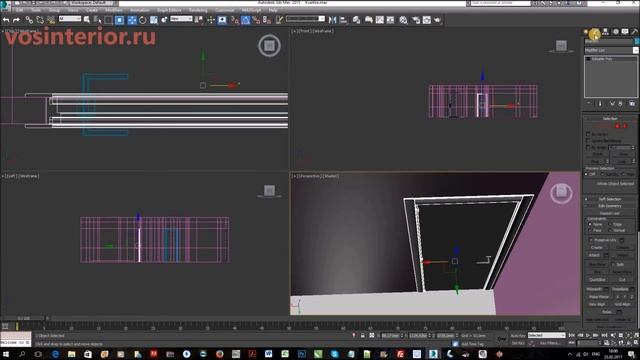Click the Play Animation button
Viewport: 640px width, 360px height.
coord(588,335)
